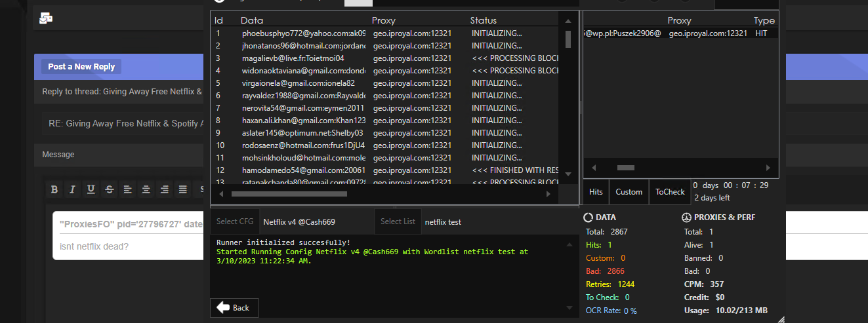Apply italic formatting in reply editor
The height and width of the screenshot is (323, 868).
(x=73, y=189)
